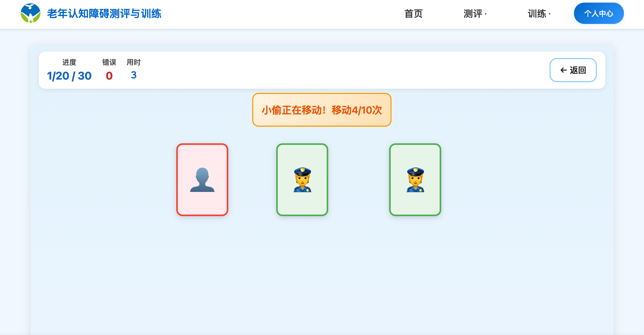
Task: Click the 个人中心 button
Action: coord(598,13)
